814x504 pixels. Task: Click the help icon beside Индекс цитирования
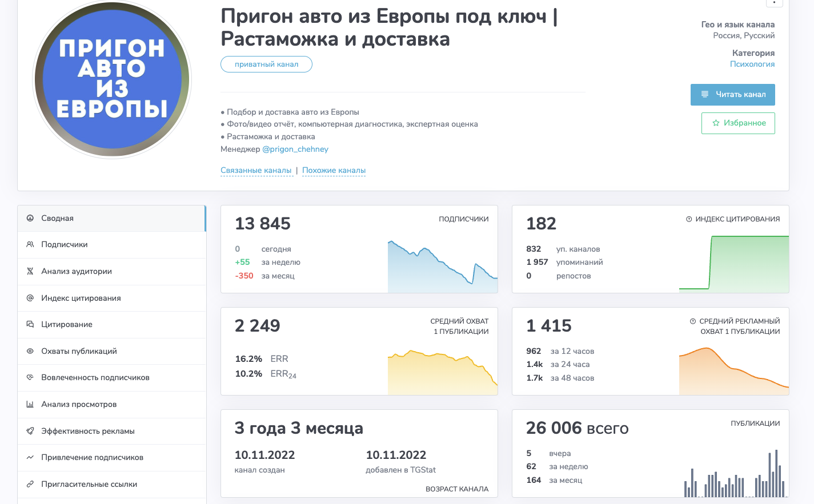pos(689,219)
